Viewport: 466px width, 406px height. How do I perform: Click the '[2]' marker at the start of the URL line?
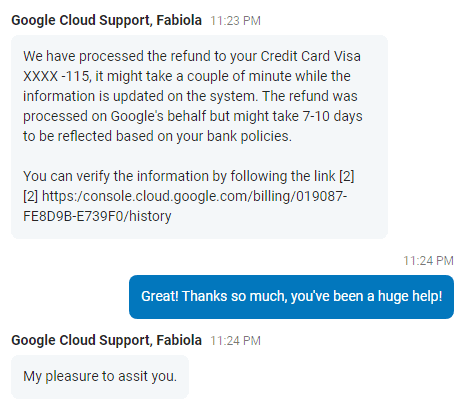pyautogui.click(x=31, y=196)
